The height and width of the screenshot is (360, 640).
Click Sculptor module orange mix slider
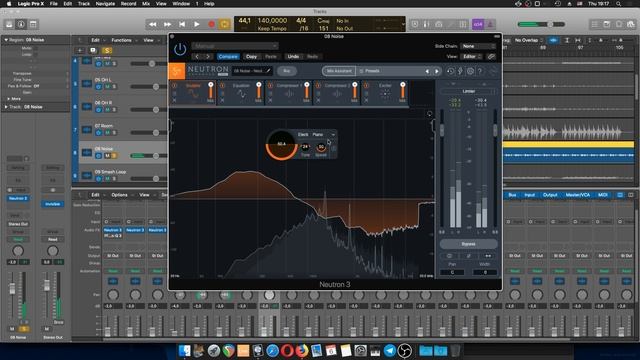211,91
